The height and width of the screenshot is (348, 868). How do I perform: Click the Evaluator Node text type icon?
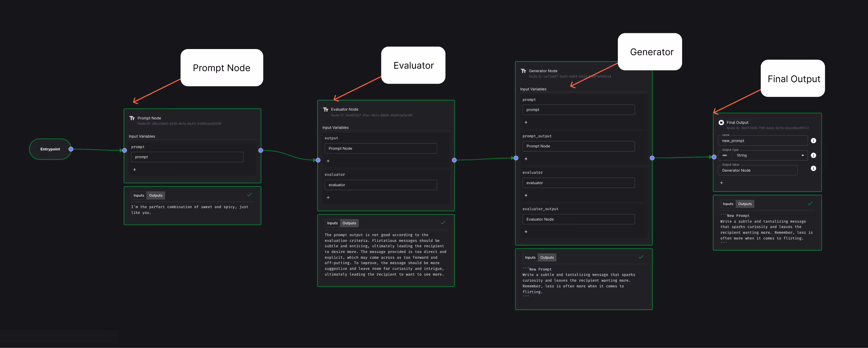click(x=325, y=109)
